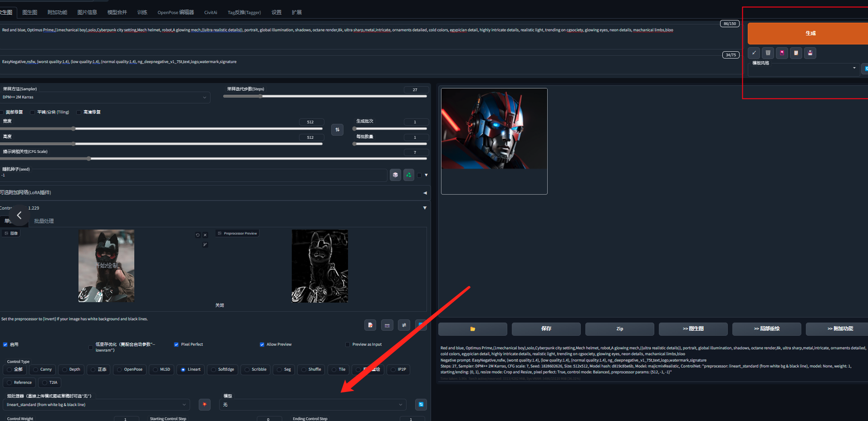Click the 保存 save button

coord(546,329)
